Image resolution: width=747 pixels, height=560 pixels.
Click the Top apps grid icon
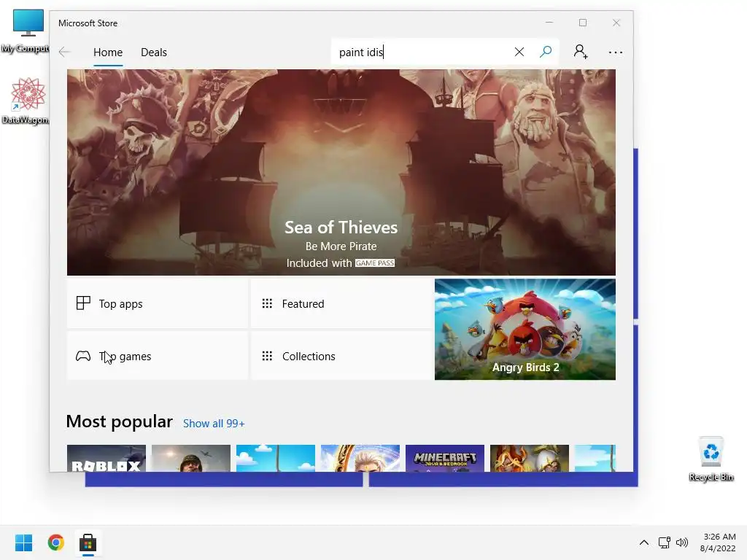click(x=83, y=303)
